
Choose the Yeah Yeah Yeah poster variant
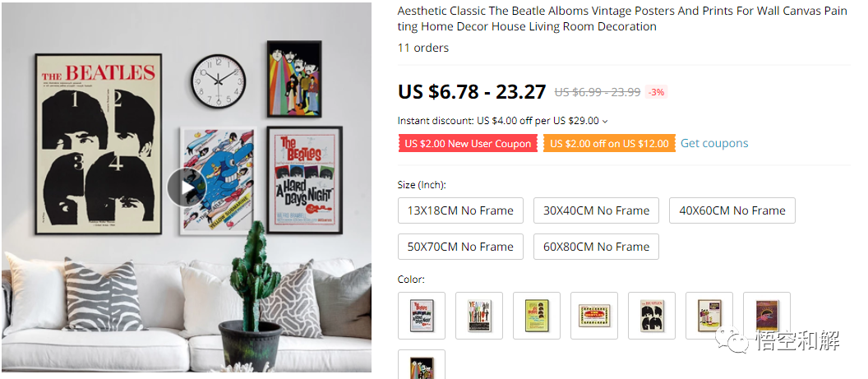479,316
